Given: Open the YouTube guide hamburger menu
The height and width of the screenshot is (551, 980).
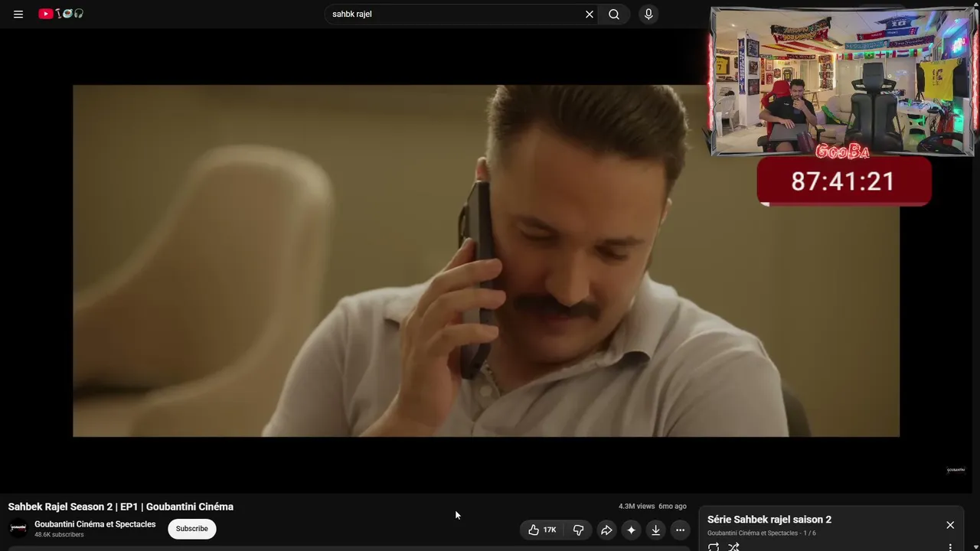Looking at the screenshot, I should coord(18,14).
